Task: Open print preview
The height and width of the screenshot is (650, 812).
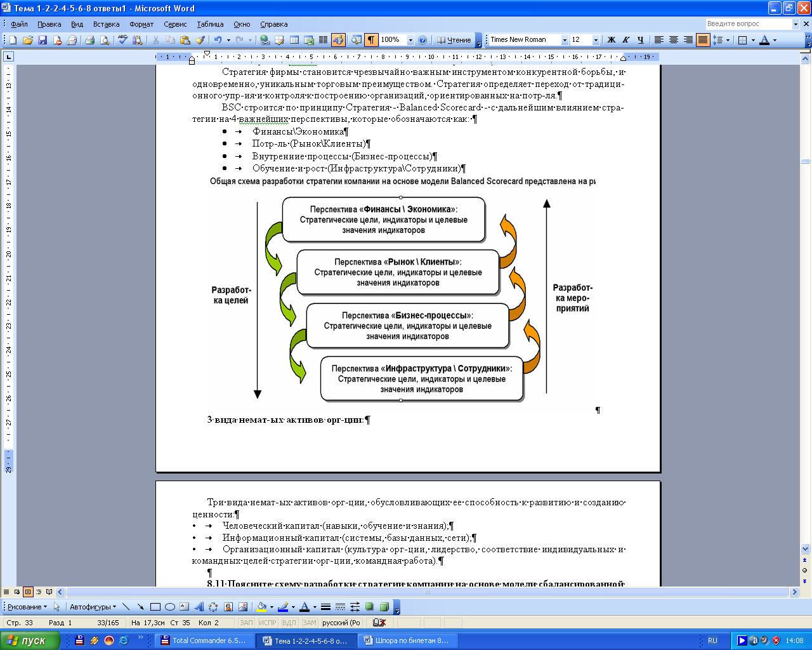Action: [104, 40]
